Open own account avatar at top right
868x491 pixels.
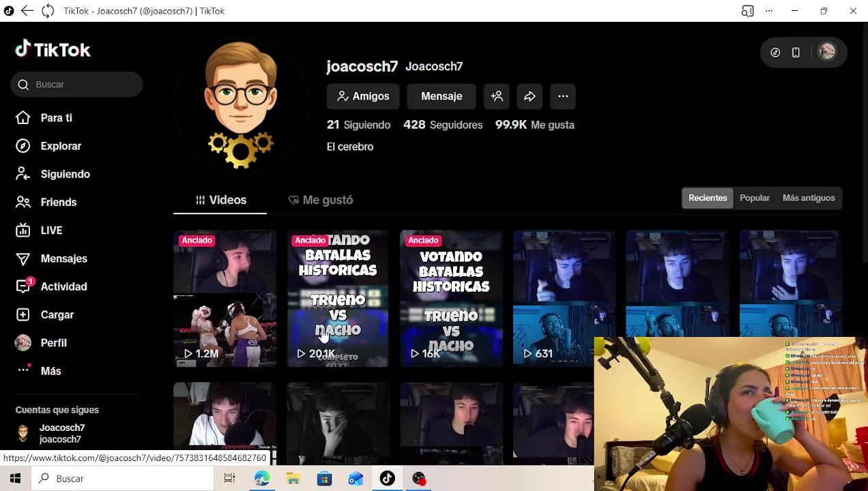(827, 52)
